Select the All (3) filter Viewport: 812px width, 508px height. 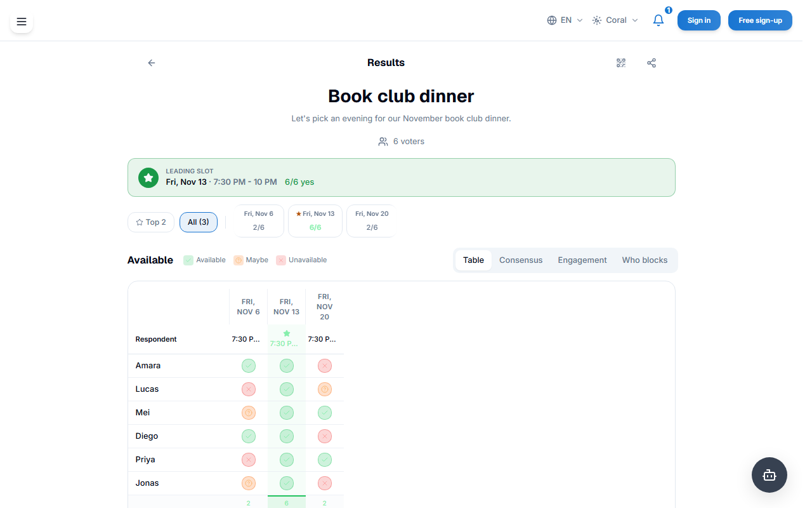coord(199,222)
